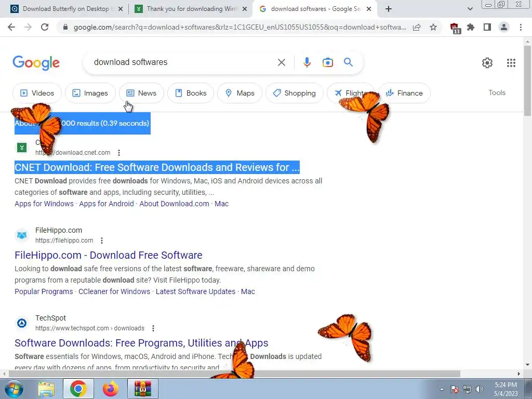Open more options for techspot.com result
Viewport: 532px width, 399px height.
click(x=153, y=328)
